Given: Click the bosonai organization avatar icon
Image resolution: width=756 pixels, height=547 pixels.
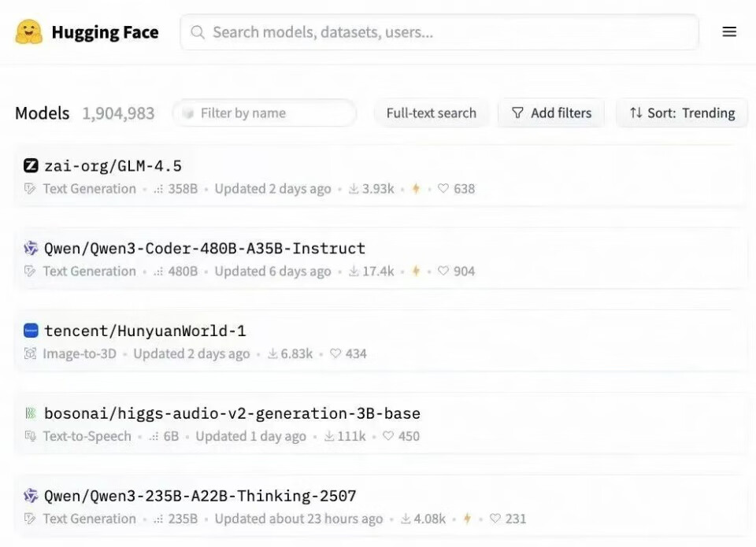Looking at the screenshot, I should pyautogui.click(x=31, y=414).
